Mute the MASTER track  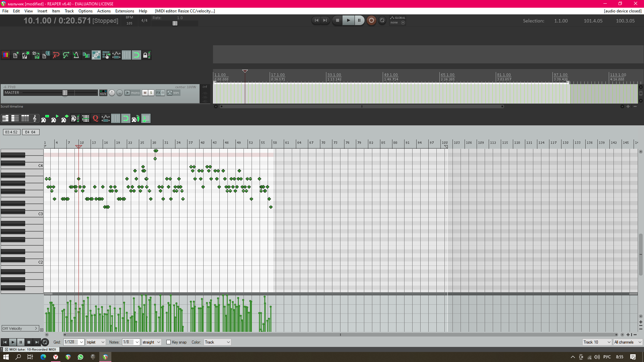145,93
